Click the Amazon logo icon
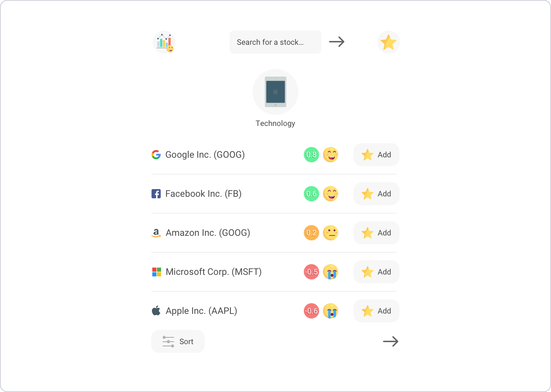551x392 pixels. click(x=156, y=233)
